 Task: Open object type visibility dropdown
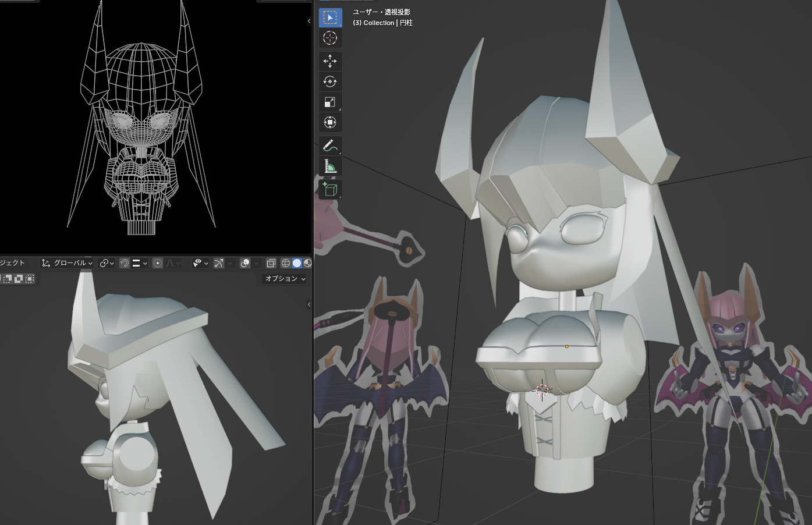(x=201, y=263)
